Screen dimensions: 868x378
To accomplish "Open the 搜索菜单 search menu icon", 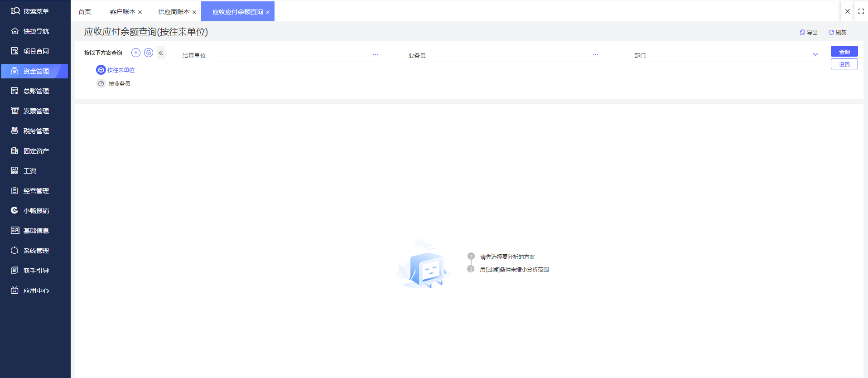I will [15, 11].
